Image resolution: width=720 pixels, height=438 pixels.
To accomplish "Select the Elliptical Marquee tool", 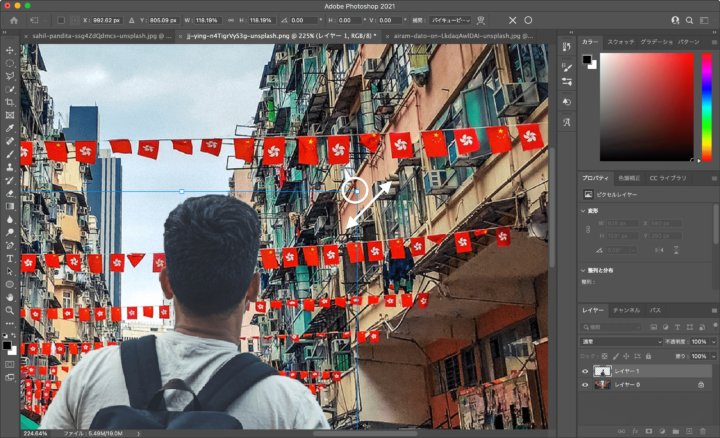I will (10, 63).
